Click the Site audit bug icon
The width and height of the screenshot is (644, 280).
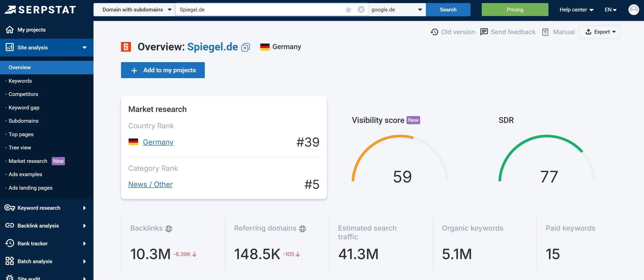(10, 277)
